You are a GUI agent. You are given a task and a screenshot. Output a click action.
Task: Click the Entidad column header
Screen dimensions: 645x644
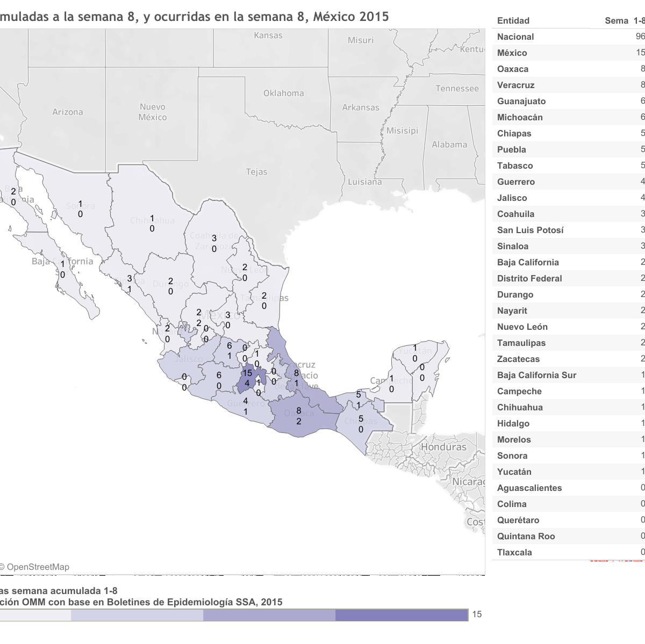tap(513, 20)
